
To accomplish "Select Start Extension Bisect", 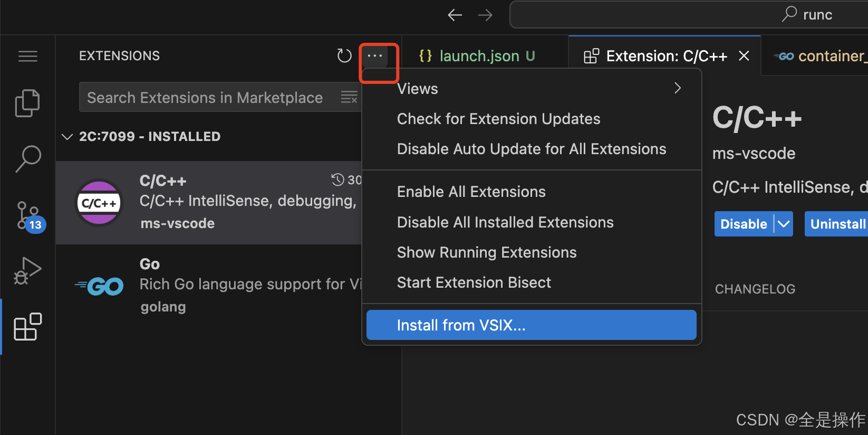I will (x=532, y=282).
